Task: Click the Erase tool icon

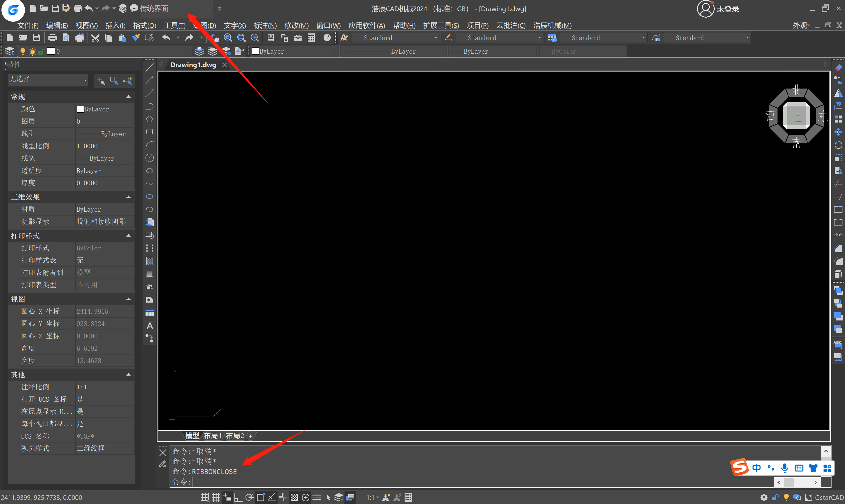Action: (x=838, y=68)
